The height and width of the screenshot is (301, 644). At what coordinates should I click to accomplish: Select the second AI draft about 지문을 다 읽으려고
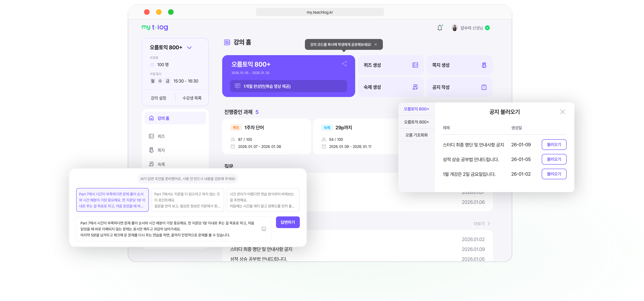187,200
